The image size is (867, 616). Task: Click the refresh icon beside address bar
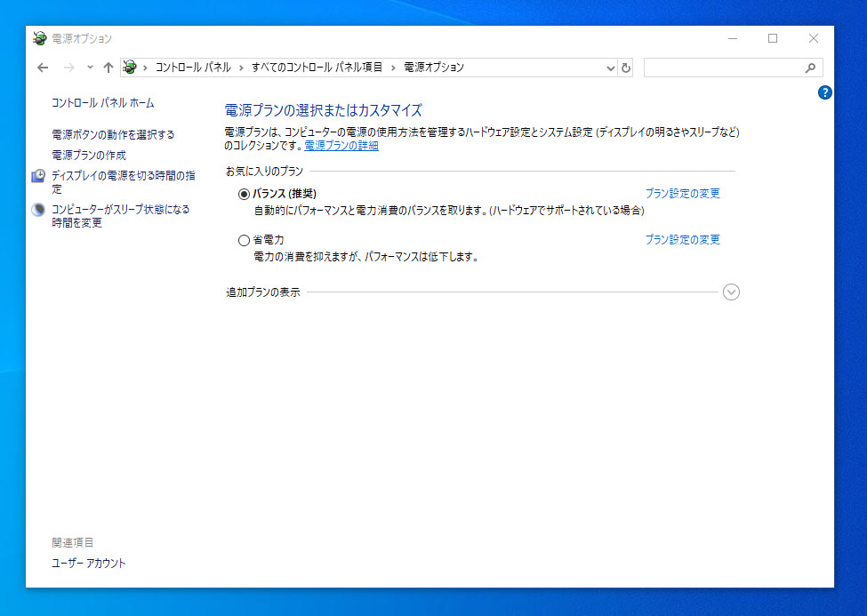tap(625, 68)
